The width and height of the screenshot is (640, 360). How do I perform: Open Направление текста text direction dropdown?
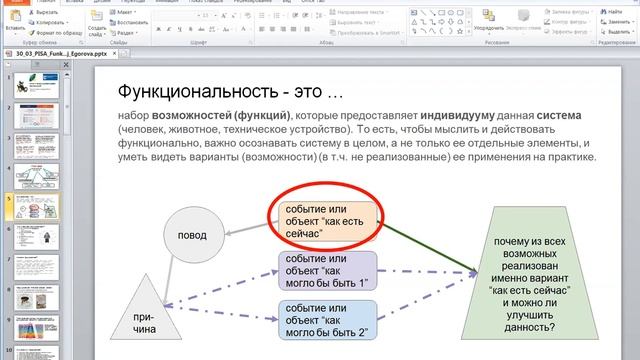coord(359,12)
